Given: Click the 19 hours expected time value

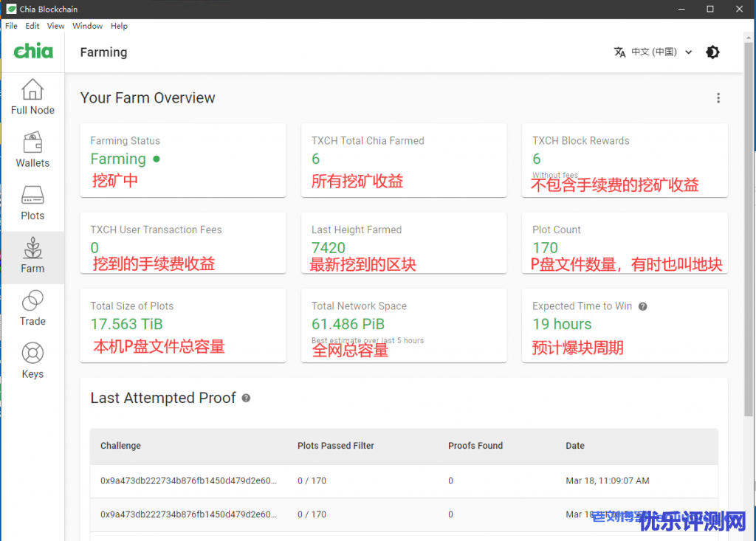Looking at the screenshot, I should [562, 324].
